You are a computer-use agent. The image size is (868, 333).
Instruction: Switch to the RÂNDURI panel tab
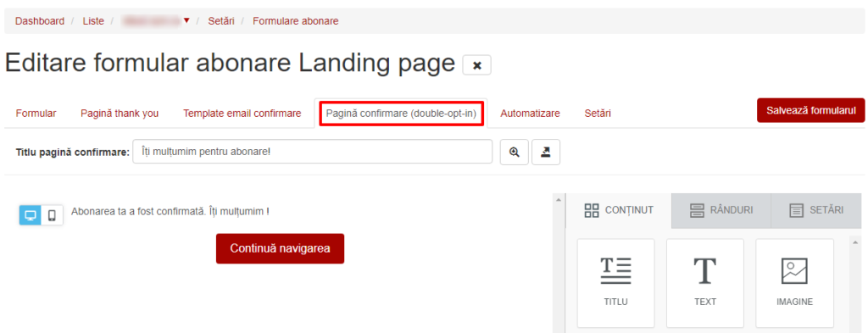(721, 210)
